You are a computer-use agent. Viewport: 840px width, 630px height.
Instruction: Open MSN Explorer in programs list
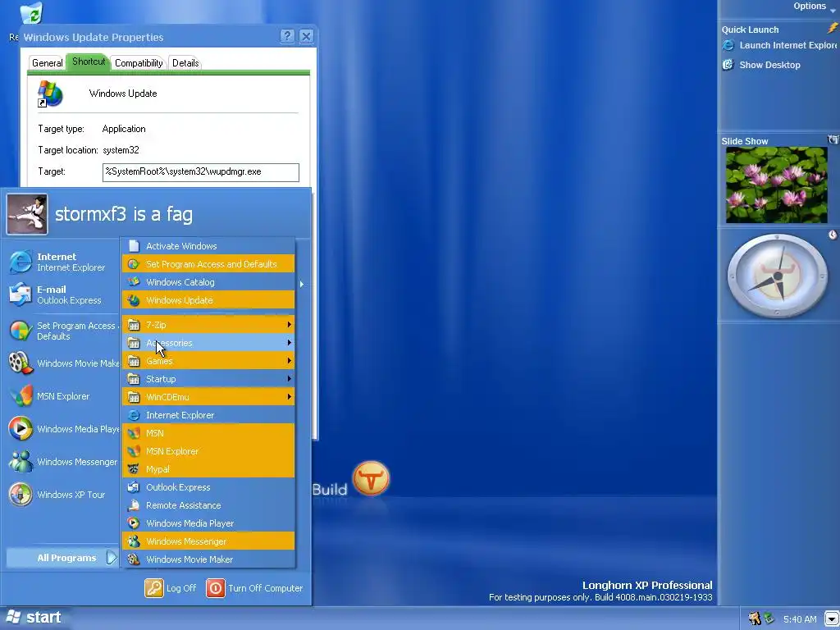[208, 451]
